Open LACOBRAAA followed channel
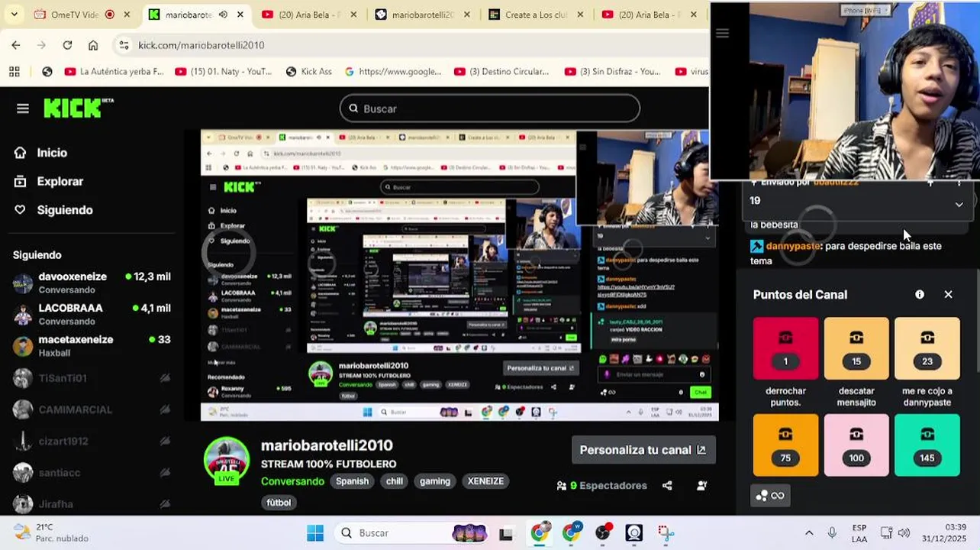Screen dimensions: 980x550 (92, 314)
